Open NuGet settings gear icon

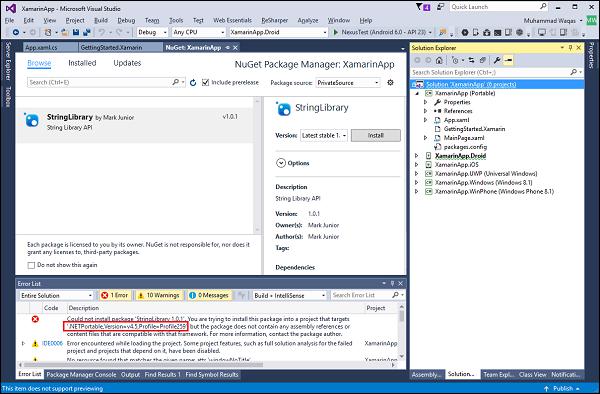pyautogui.click(x=390, y=82)
